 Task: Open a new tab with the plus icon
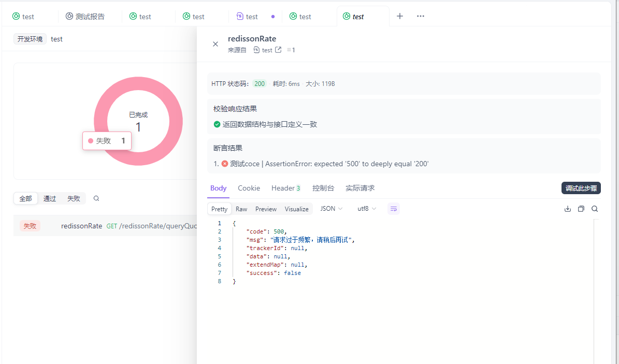click(x=399, y=16)
